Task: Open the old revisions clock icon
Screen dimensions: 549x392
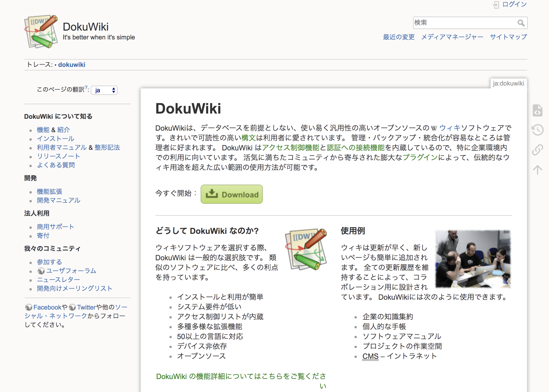Action: tap(538, 130)
